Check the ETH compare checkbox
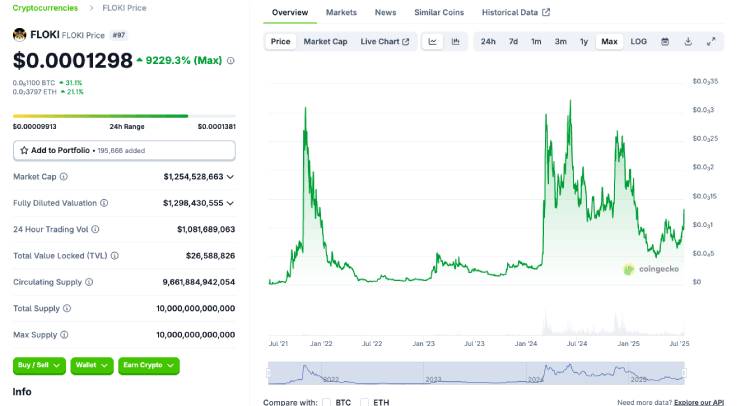Screen dimensions: 750x406 (x=364, y=402)
